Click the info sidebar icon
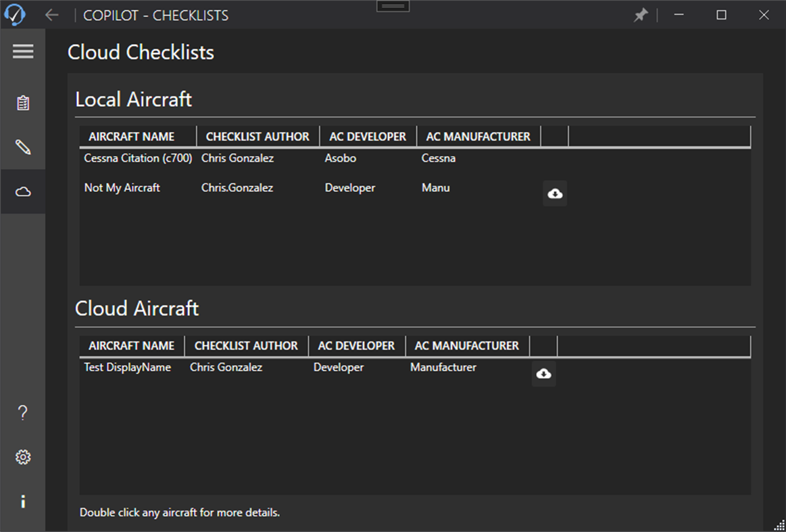Image resolution: width=786 pixels, height=532 pixels. point(23,501)
